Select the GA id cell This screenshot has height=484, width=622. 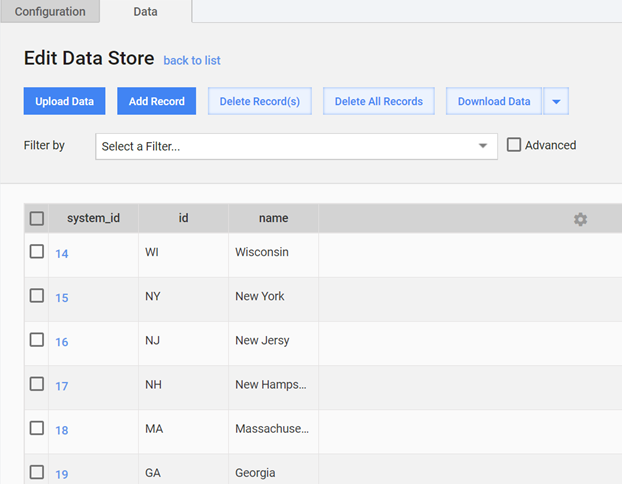click(183, 469)
